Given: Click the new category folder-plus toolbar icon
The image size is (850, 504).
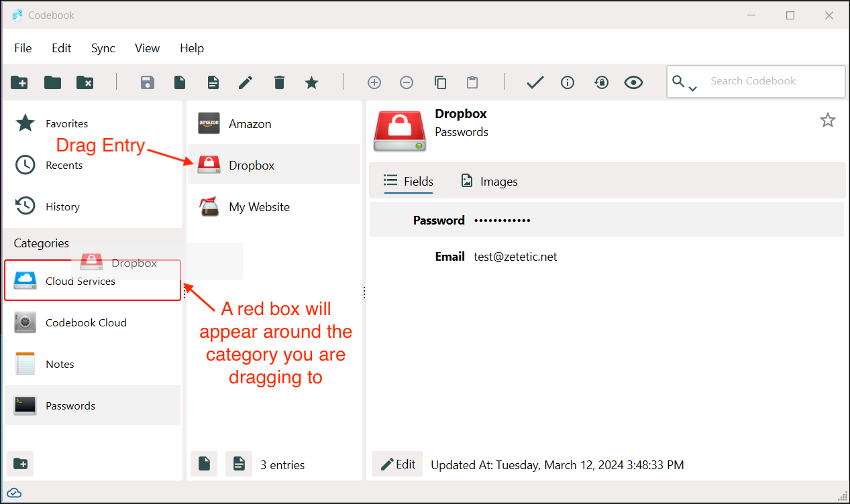Looking at the screenshot, I should pyautogui.click(x=19, y=82).
